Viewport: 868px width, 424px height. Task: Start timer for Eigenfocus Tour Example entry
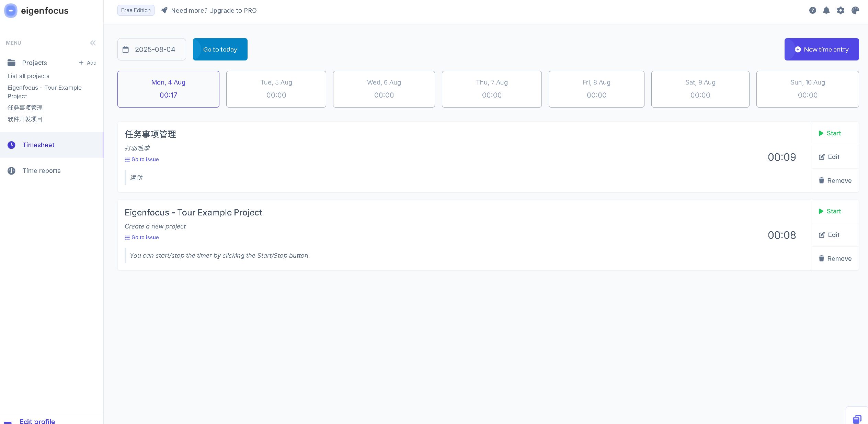point(830,211)
